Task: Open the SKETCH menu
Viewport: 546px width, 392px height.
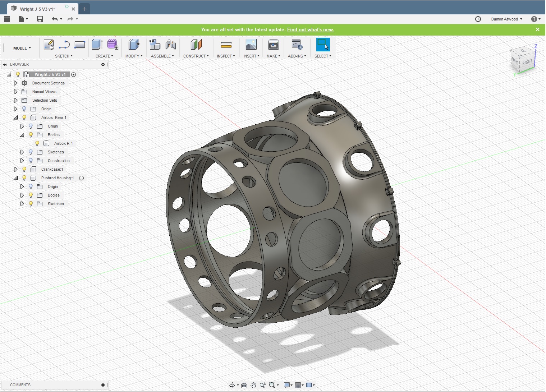Action: tap(64, 56)
